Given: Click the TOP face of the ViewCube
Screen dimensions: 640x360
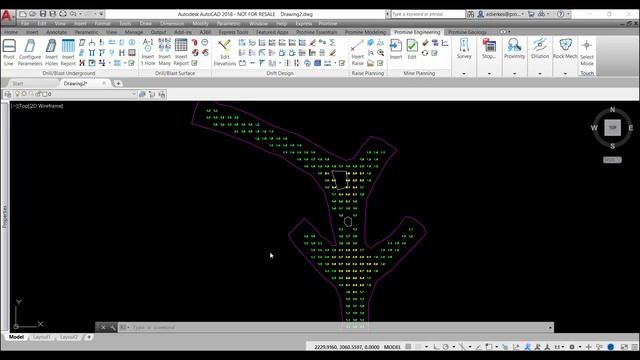Looking at the screenshot, I should pyautogui.click(x=612, y=128).
